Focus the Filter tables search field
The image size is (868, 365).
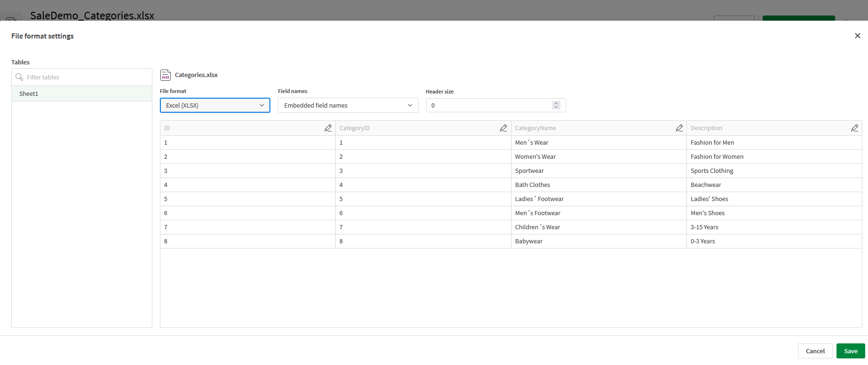[85, 77]
